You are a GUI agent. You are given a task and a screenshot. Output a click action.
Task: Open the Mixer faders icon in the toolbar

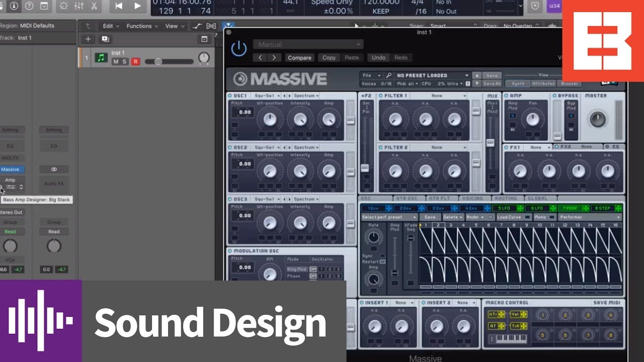tap(79, 6)
